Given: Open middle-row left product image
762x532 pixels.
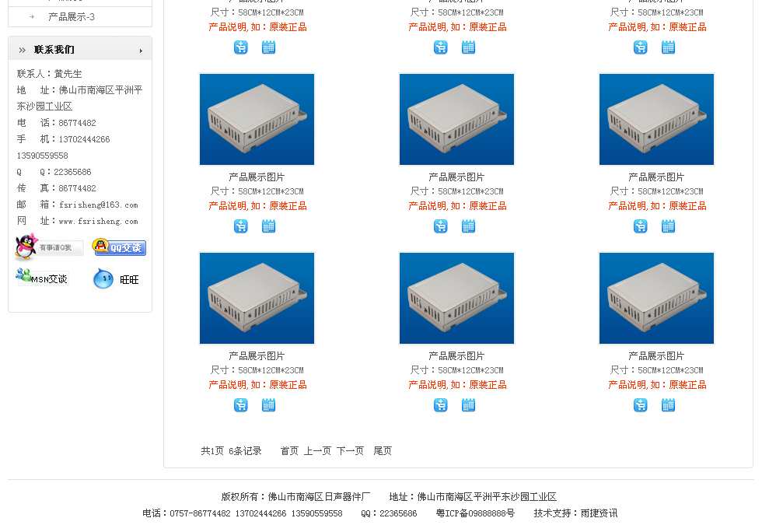Looking at the screenshot, I should click(257, 120).
